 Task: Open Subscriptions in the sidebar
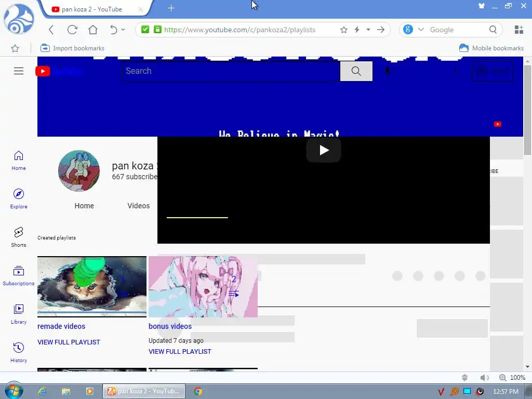coord(19,275)
